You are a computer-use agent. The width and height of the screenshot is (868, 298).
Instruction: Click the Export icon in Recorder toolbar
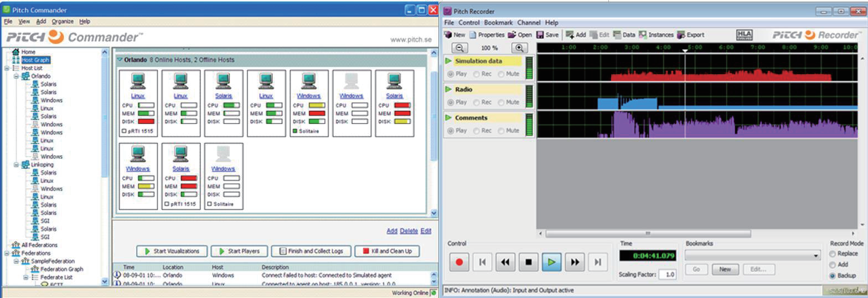681,34
